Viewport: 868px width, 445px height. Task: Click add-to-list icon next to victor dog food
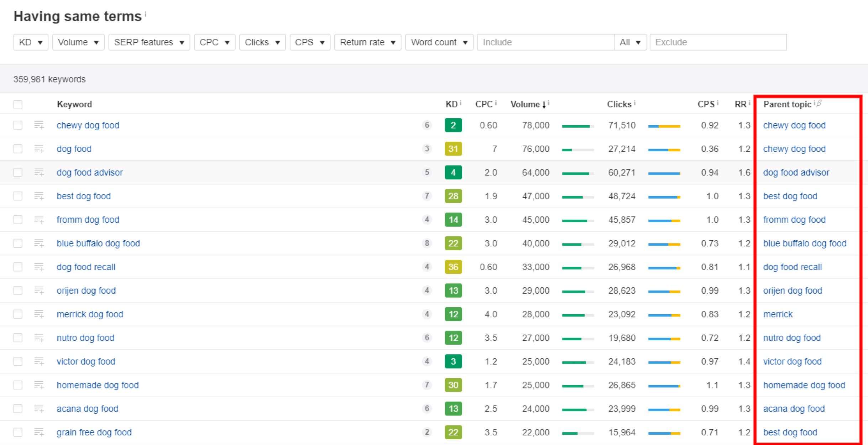point(39,362)
